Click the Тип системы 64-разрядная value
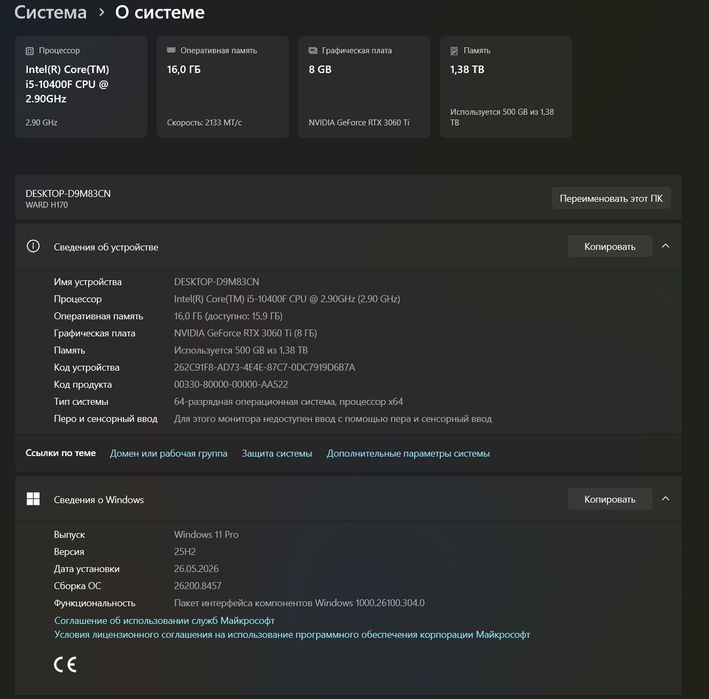This screenshot has height=699, width=709. click(288, 401)
